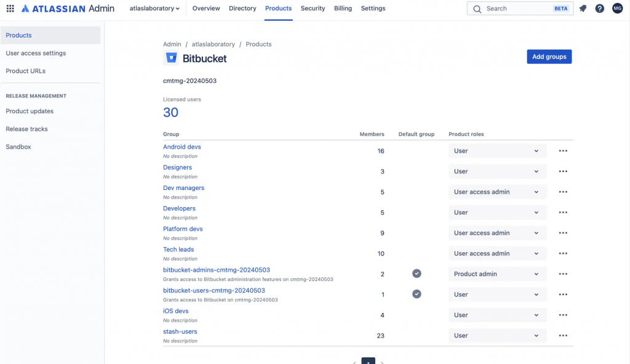Open Product admin role dropdown
This screenshot has width=630, height=364.
pyautogui.click(x=497, y=274)
